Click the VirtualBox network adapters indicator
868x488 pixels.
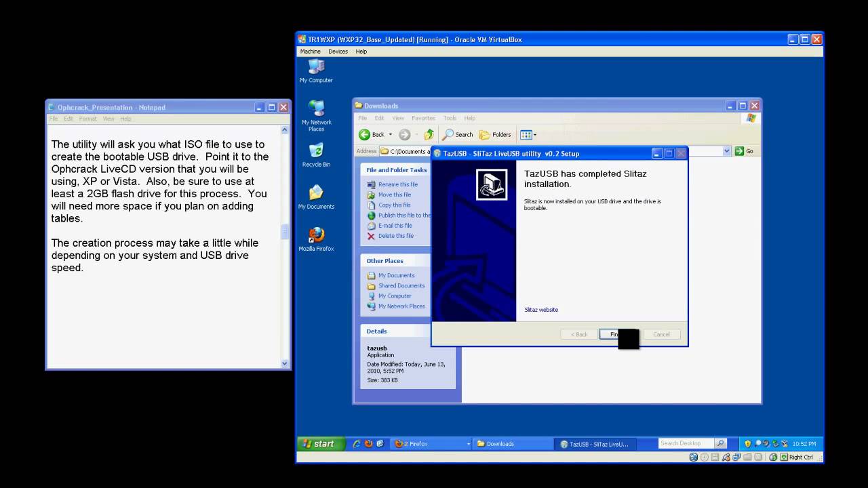(x=737, y=457)
